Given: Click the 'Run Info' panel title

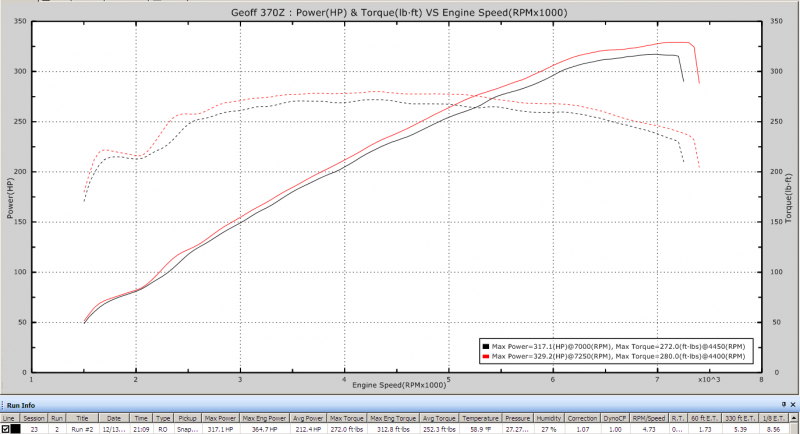Looking at the screenshot, I should pos(21,405).
